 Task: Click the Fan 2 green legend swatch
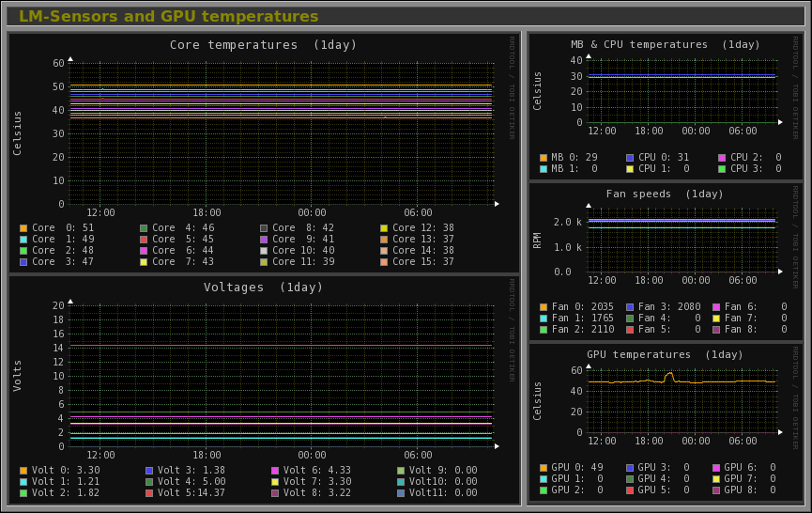pyautogui.click(x=544, y=330)
